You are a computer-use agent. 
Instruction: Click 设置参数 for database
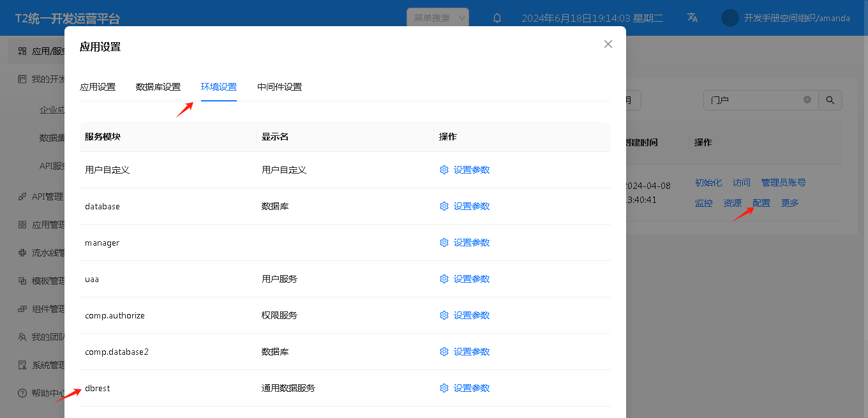[472, 206]
